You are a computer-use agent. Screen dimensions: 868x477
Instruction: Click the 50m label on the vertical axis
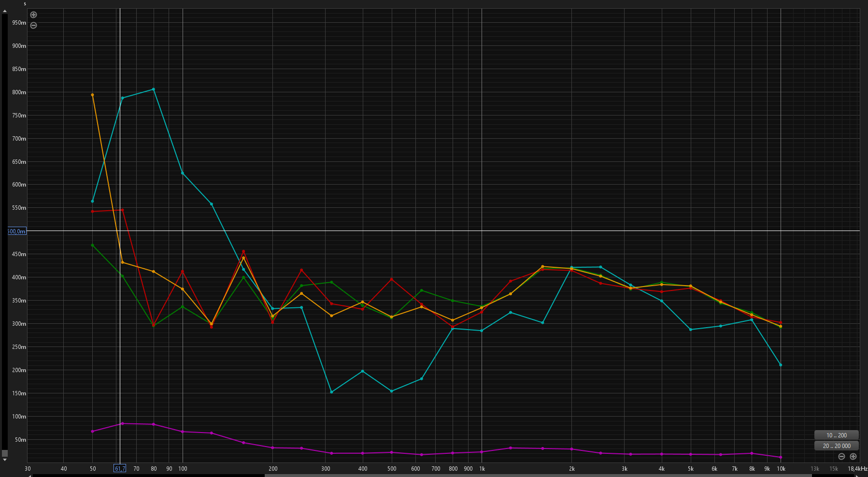(x=21, y=440)
